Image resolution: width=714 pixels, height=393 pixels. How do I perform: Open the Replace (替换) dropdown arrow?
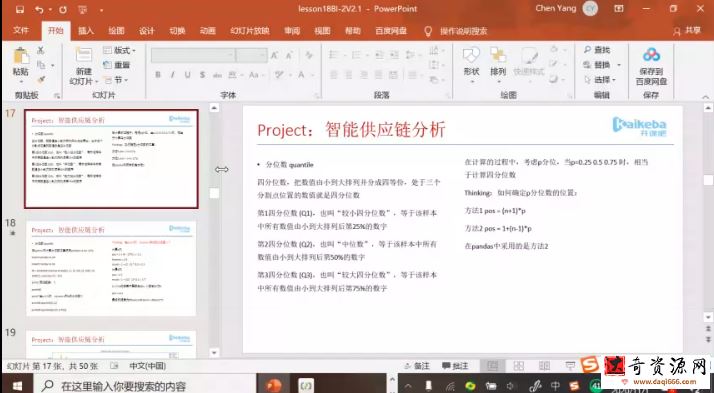(619, 65)
